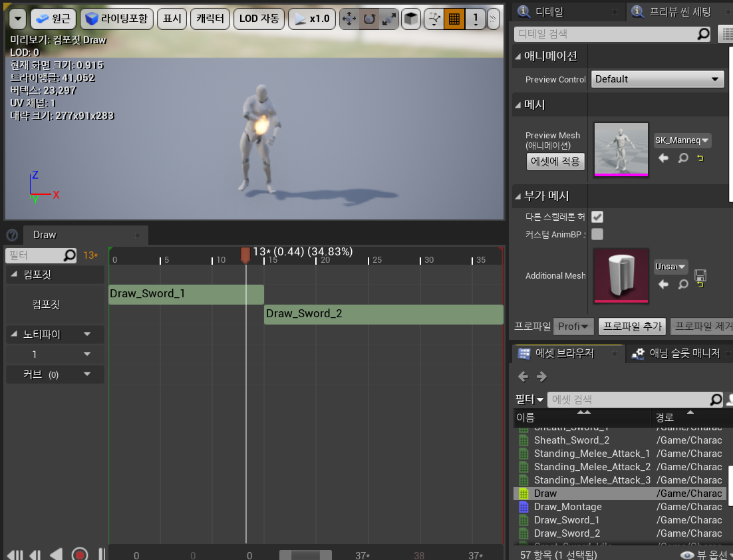Select the Sheath_Sword_2 asset row
Screen dimensions: 733x560
[x=621, y=440]
